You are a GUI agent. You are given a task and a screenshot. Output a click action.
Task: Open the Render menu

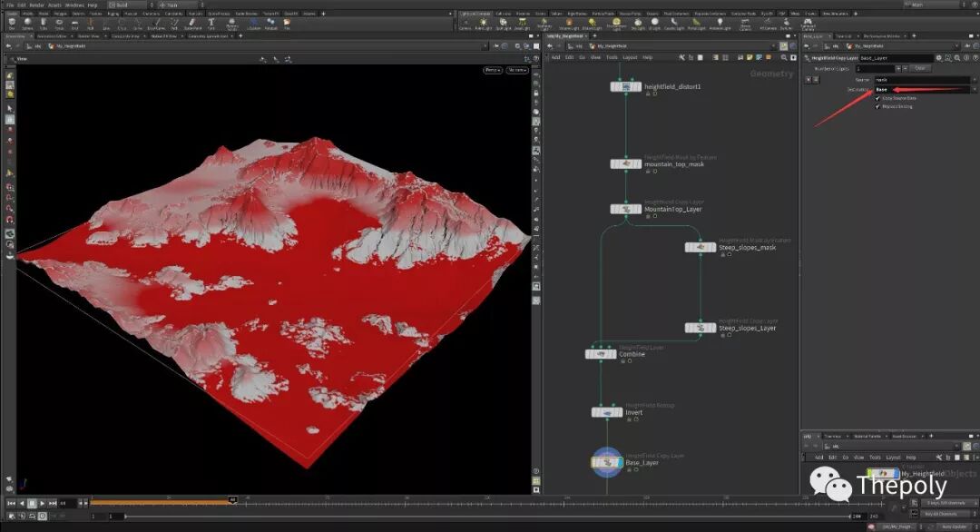pos(36,5)
